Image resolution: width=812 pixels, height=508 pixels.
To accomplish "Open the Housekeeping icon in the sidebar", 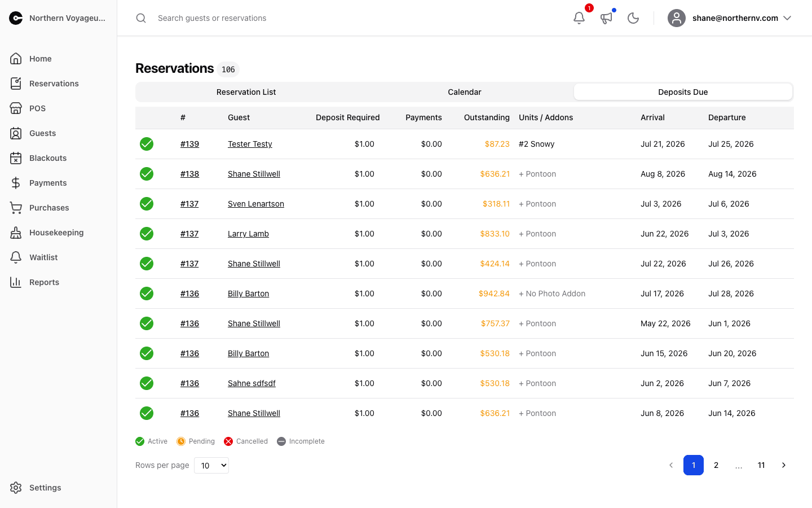I will [16, 233].
